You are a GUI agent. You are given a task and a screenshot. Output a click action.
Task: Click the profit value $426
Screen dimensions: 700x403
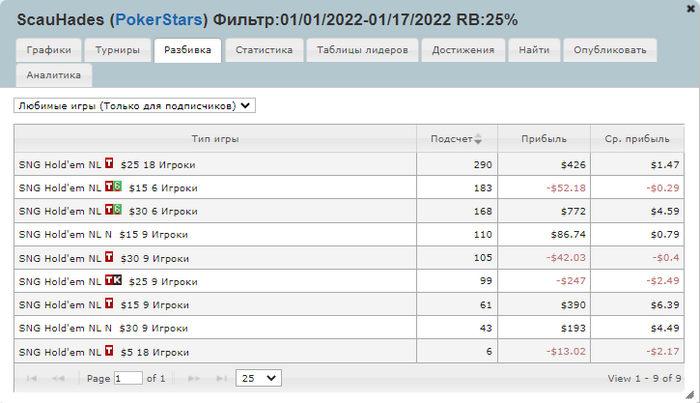pos(573,165)
